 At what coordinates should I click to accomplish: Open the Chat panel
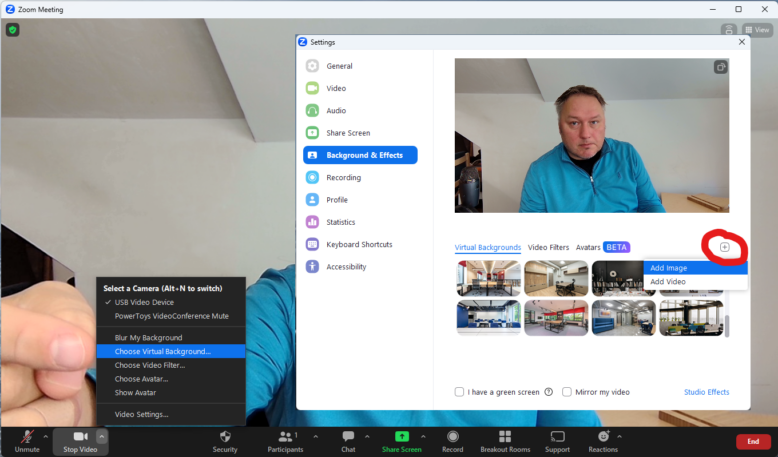(348, 437)
